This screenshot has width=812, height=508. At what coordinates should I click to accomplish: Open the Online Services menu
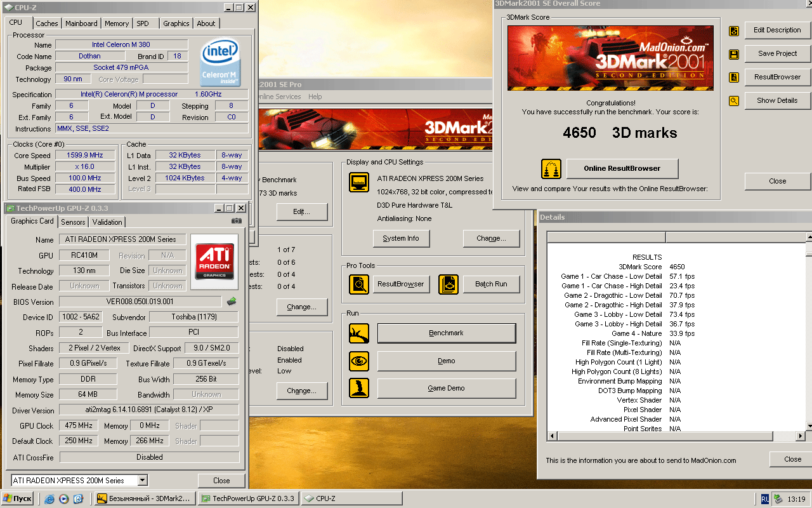(x=278, y=97)
